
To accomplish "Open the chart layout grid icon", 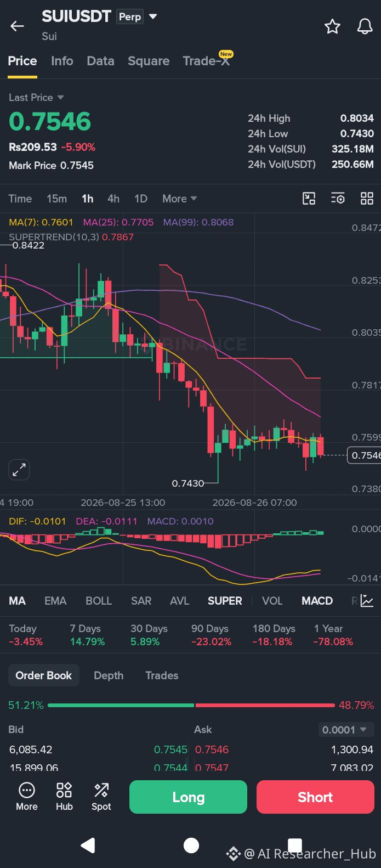I will click(367, 199).
